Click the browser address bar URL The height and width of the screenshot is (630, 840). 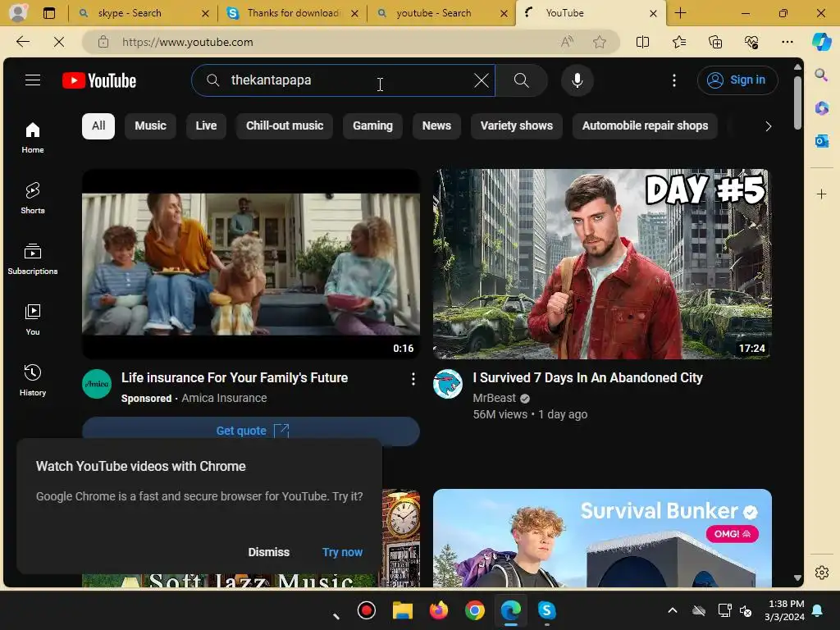tap(188, 42)
